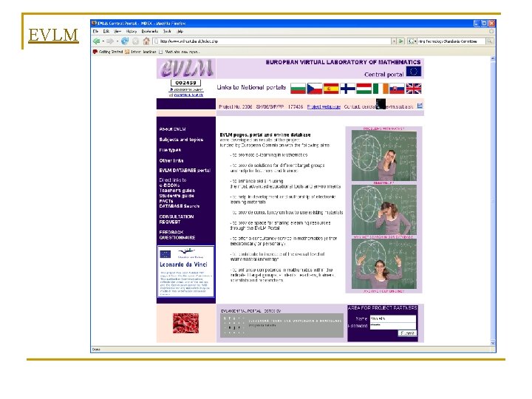
Task: Open the Spanish flag national portal
Action: pos(331,88)
